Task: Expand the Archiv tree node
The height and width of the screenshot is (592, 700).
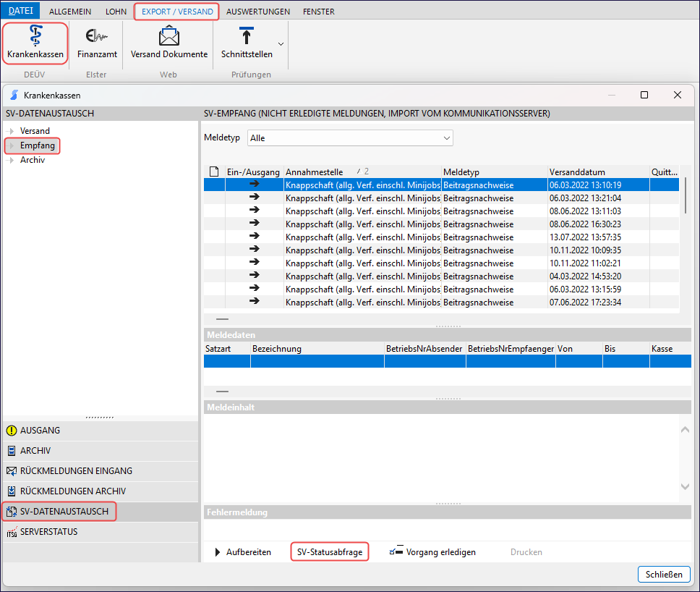Action: [x=10, y=160]
